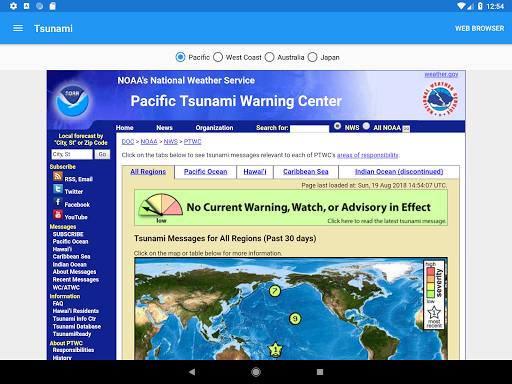Open Pacific Ocean in sidebar Messages
Image resolution: width=512 pixels, height=384 pixels.
click(x=70, y=242)
